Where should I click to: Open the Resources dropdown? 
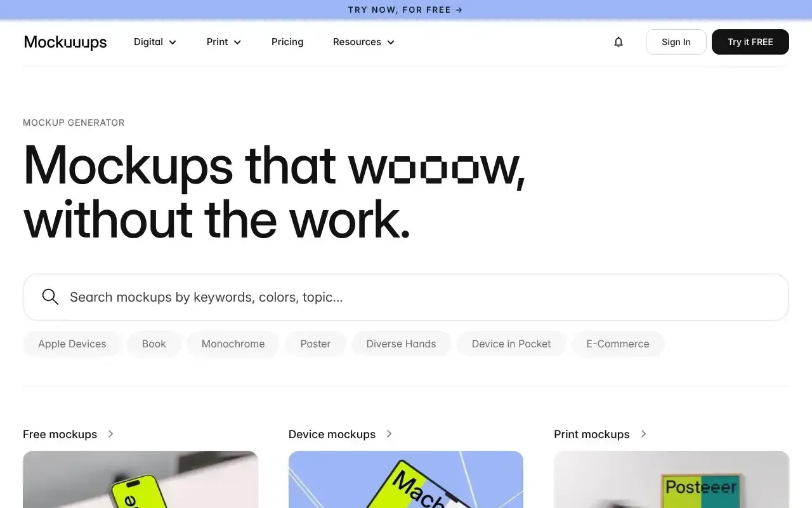(x=363, y=42)
